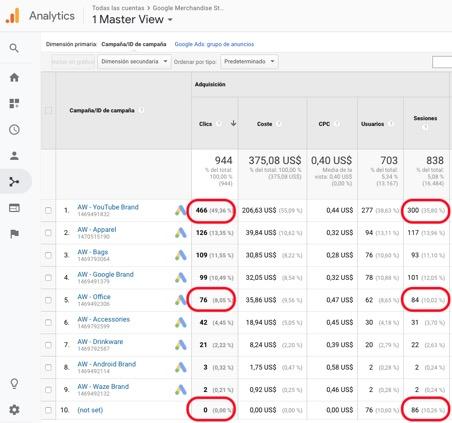
Task: Sort by Sesiones column header
Action: (425, 118)
